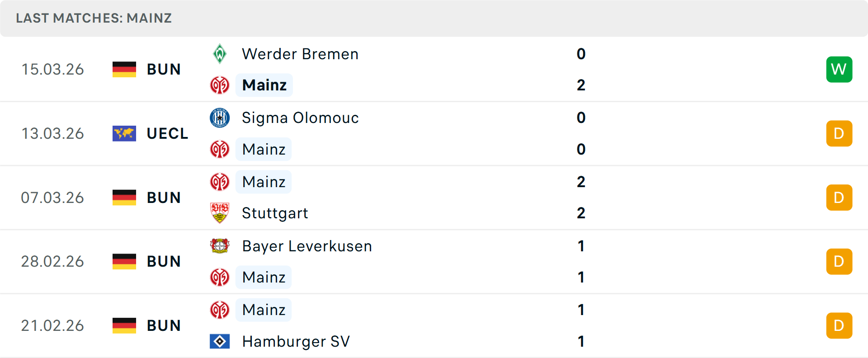868x358 pixels.
Task: Click the D badge for Sigma Olomouc match
Action: (x=839, y=133)
